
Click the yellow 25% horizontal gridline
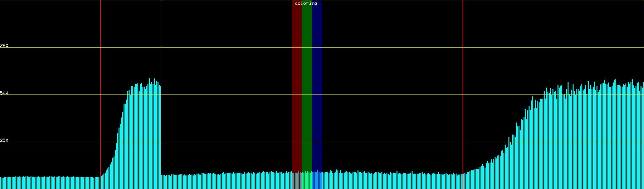point(377,142)
